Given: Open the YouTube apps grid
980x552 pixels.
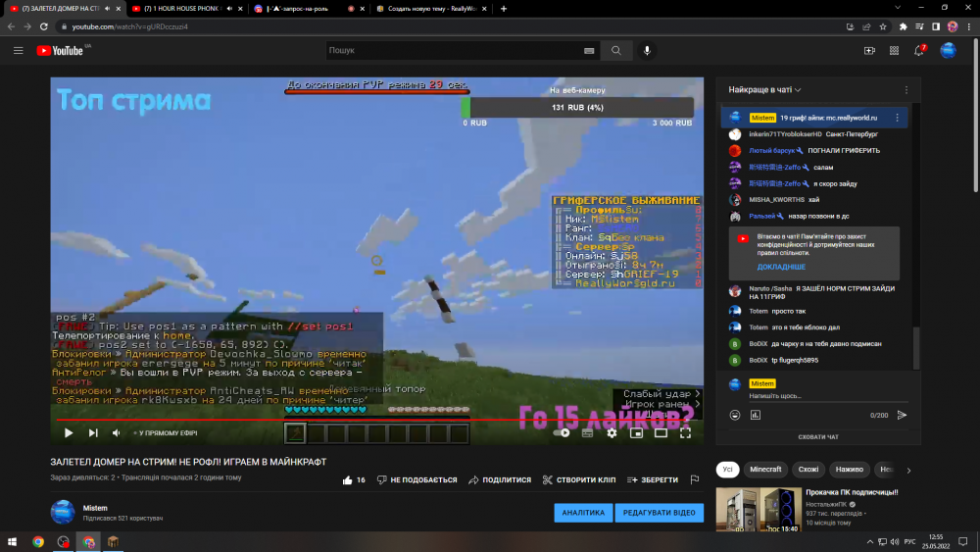Looking at the screenshot, I should (895, 51).
